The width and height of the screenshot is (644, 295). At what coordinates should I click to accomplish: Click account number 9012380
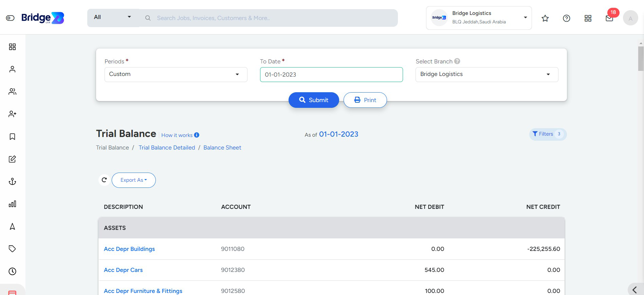(x=233, y=270)
